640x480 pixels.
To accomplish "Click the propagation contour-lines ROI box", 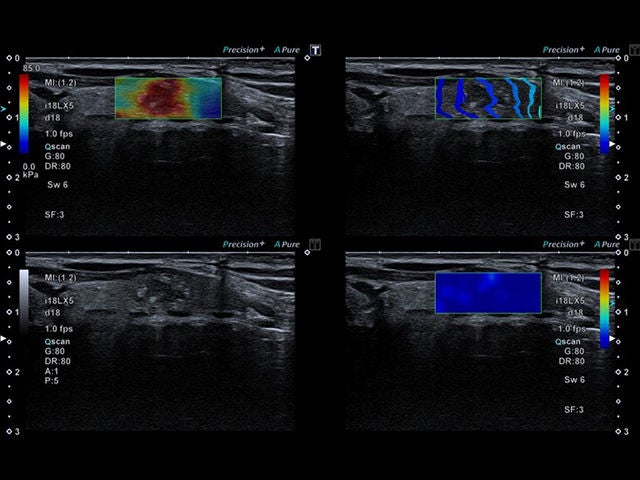I will pos(488,98).
